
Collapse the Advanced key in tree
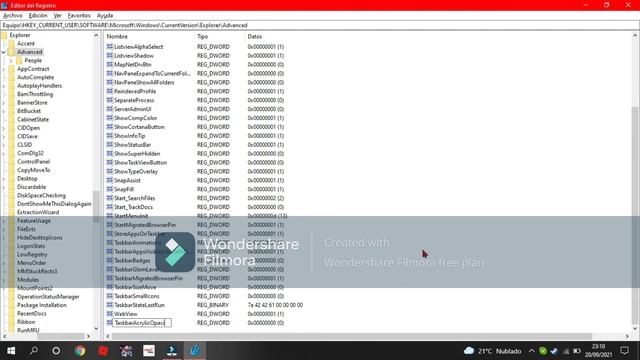(4, 52)
